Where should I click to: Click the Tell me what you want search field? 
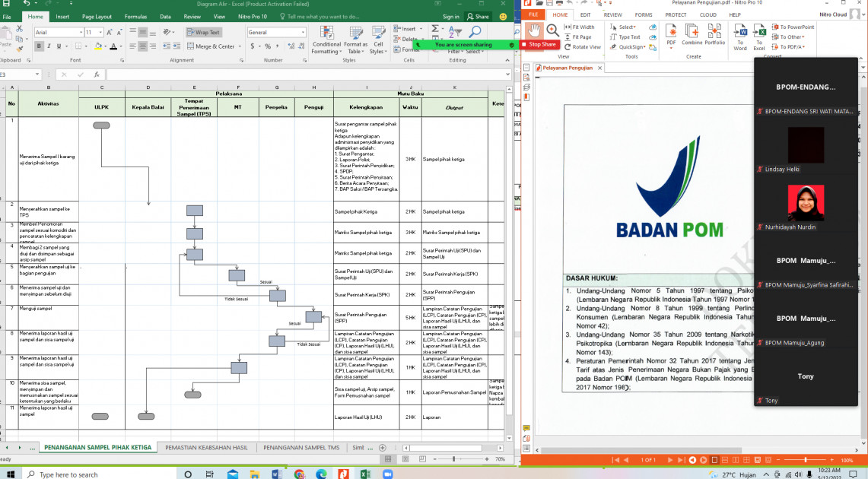coord(320,17)
